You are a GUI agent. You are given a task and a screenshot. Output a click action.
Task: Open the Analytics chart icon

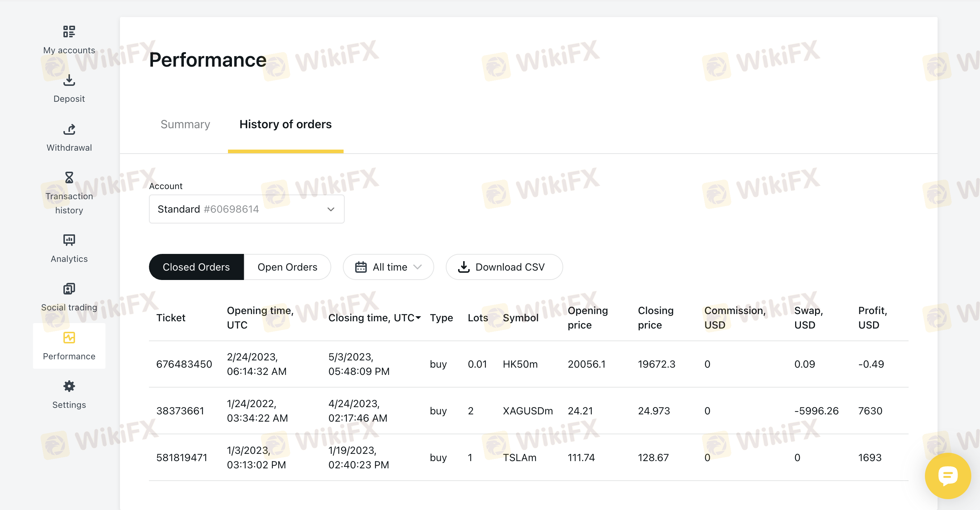69,240
